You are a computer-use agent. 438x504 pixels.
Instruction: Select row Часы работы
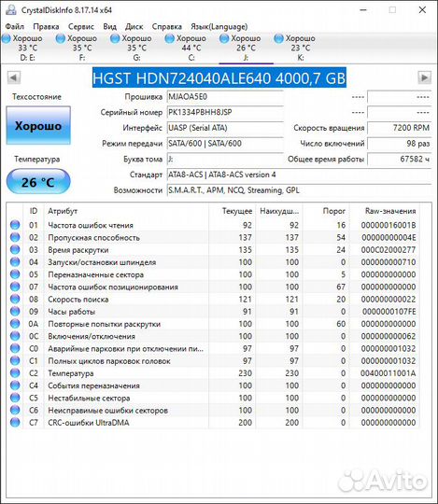213,312
